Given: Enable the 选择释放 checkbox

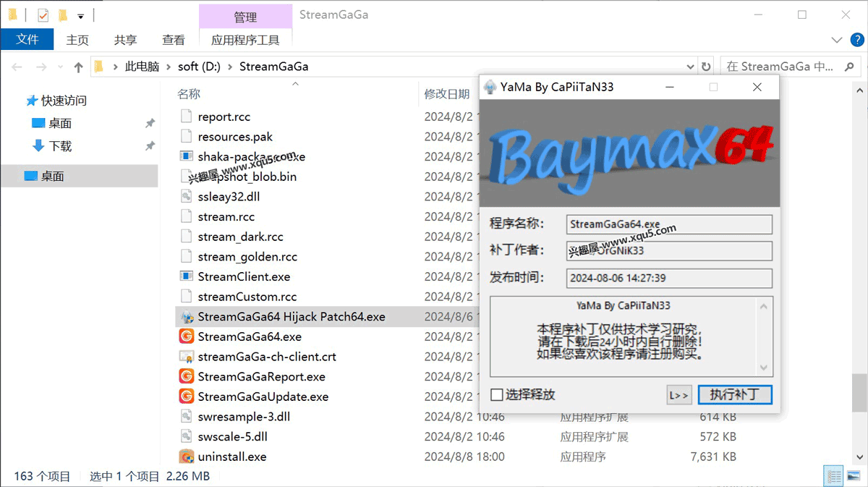Looking at the screenshot, I should (497, 395).
